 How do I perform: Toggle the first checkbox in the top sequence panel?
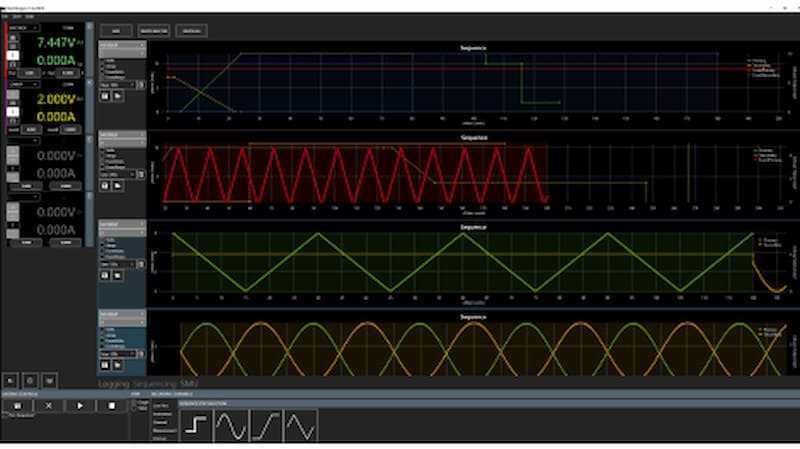[x=103, y=58]
